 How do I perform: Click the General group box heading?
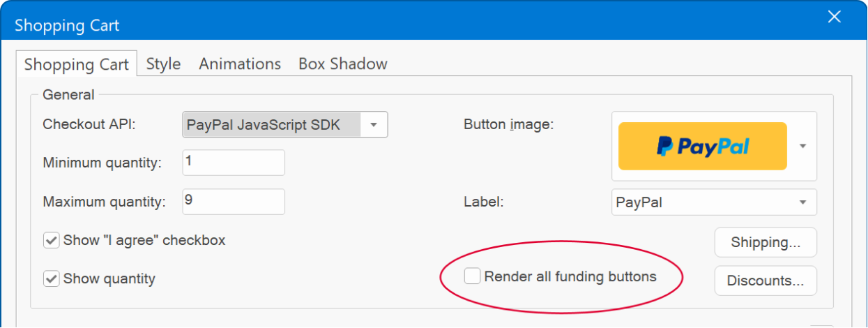click(x=68, y=94)
